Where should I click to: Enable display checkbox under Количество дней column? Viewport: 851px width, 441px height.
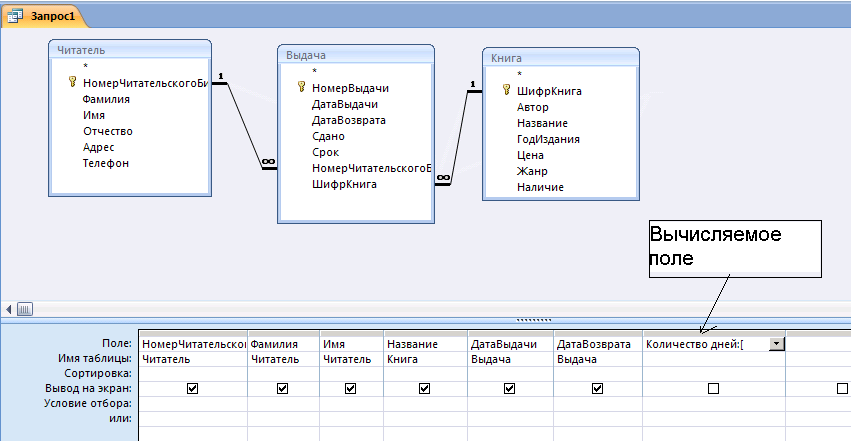click(713, 388)
